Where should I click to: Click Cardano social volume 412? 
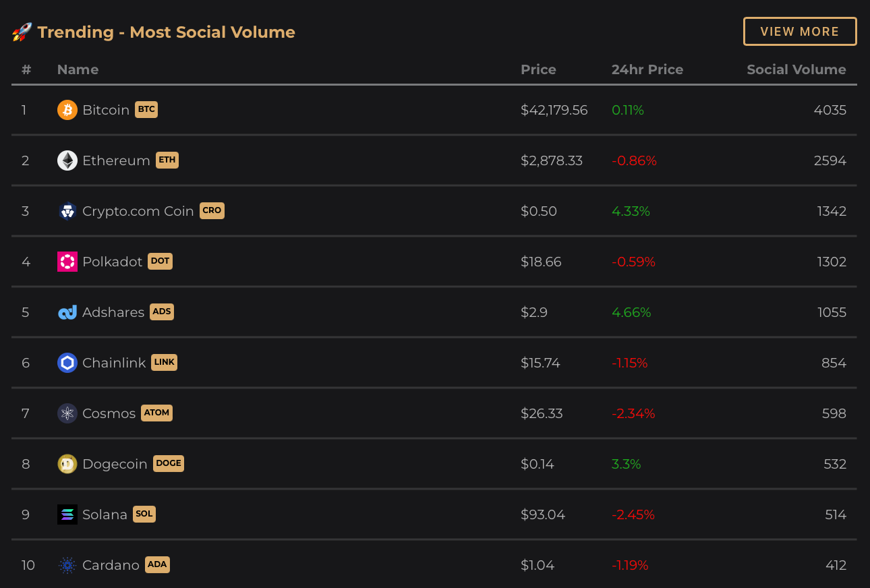(x=836, y=565)
